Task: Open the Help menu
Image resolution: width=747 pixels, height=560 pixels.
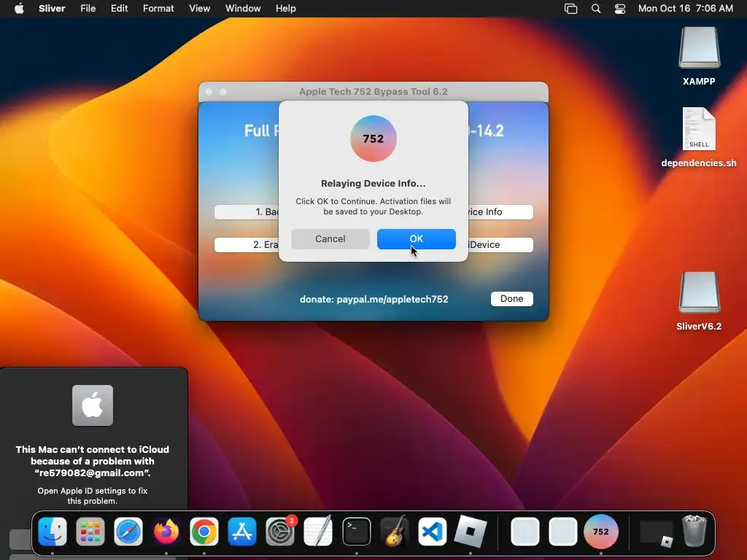Action: [285, 8]
